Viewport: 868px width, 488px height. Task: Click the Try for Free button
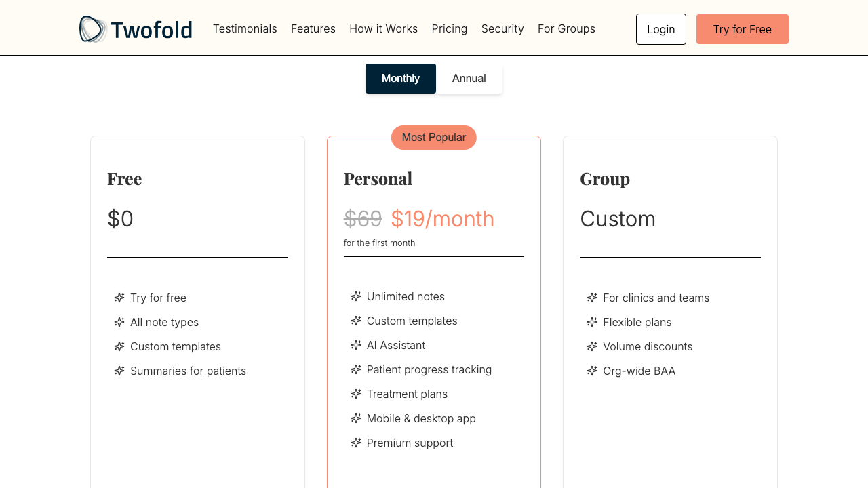click(x=742, y=29)
